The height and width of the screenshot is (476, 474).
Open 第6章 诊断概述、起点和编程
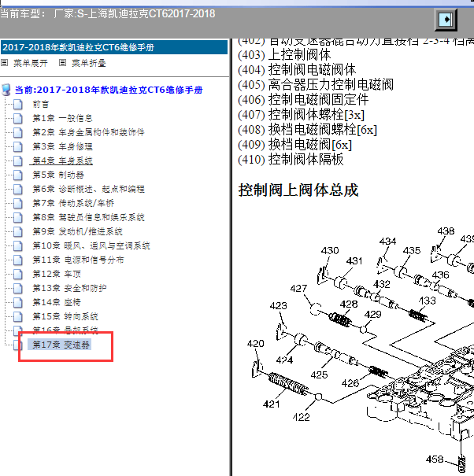88,189
